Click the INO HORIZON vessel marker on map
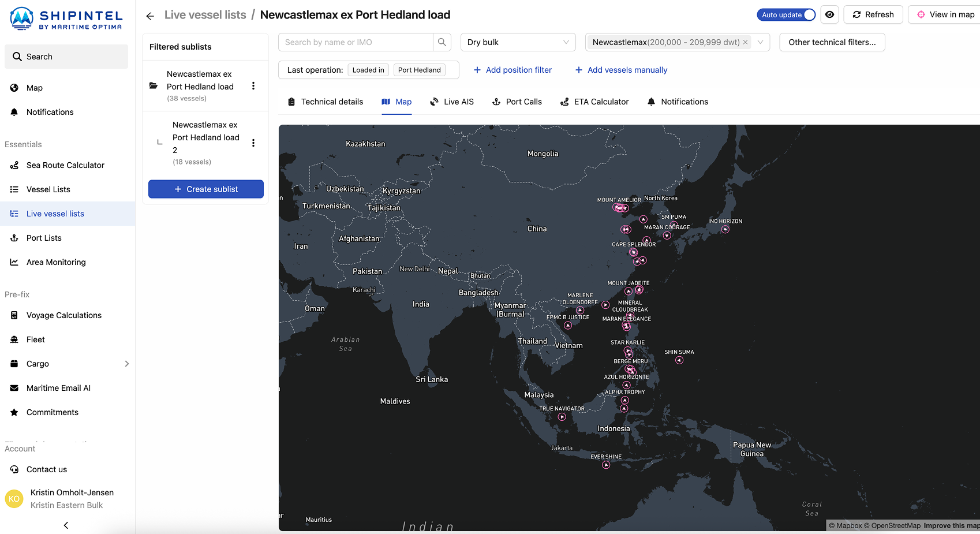This screenshot has height=534, width=980. [x=725, y=229]
